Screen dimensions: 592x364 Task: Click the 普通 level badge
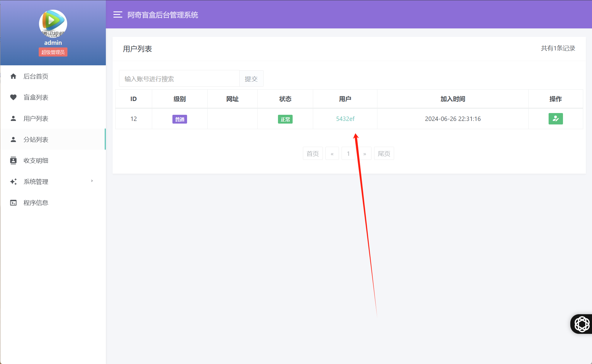180,119
